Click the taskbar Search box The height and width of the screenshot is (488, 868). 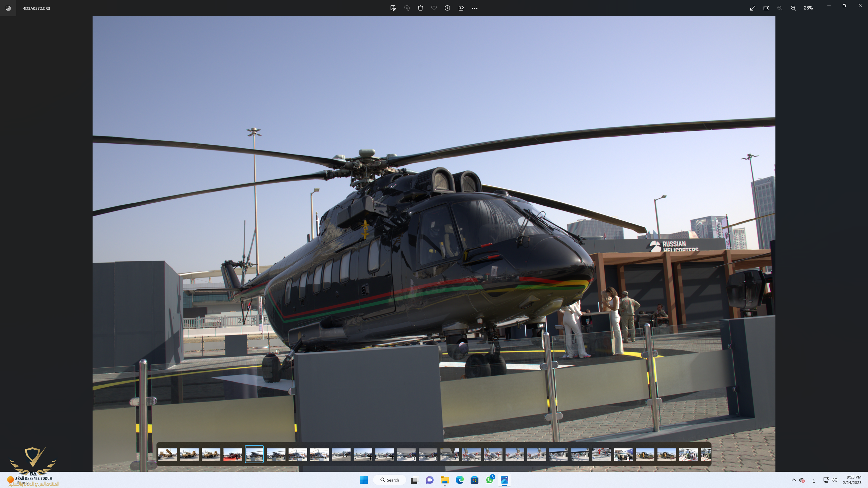coord(390,480)
